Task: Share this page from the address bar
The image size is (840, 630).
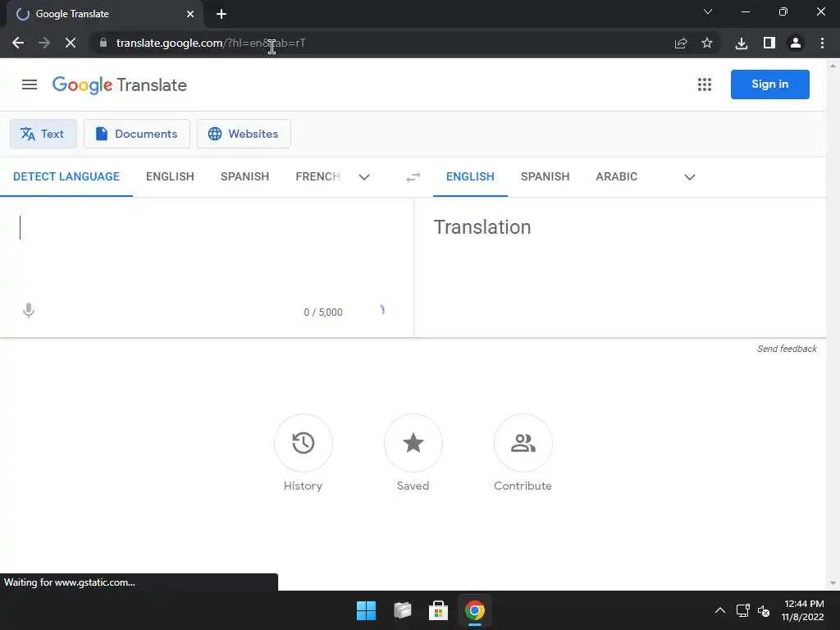Action: (681, 43)
